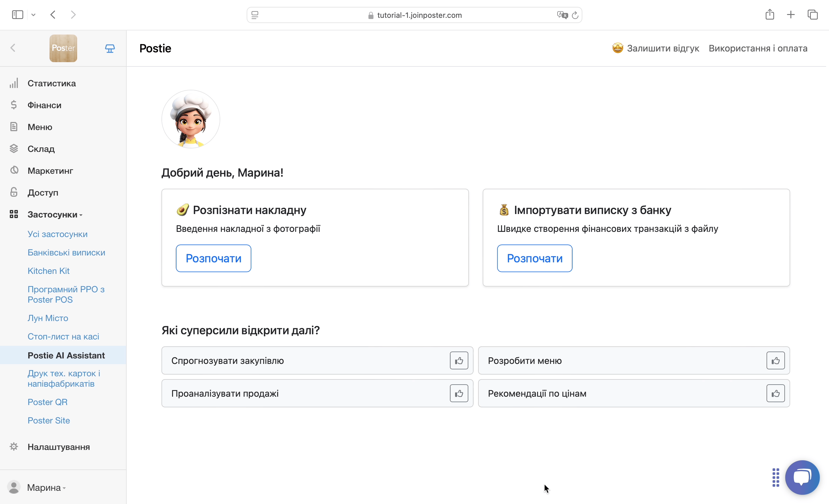
Task: Click Спрогнозувати закупівлю text
Action: coord(228,361)
